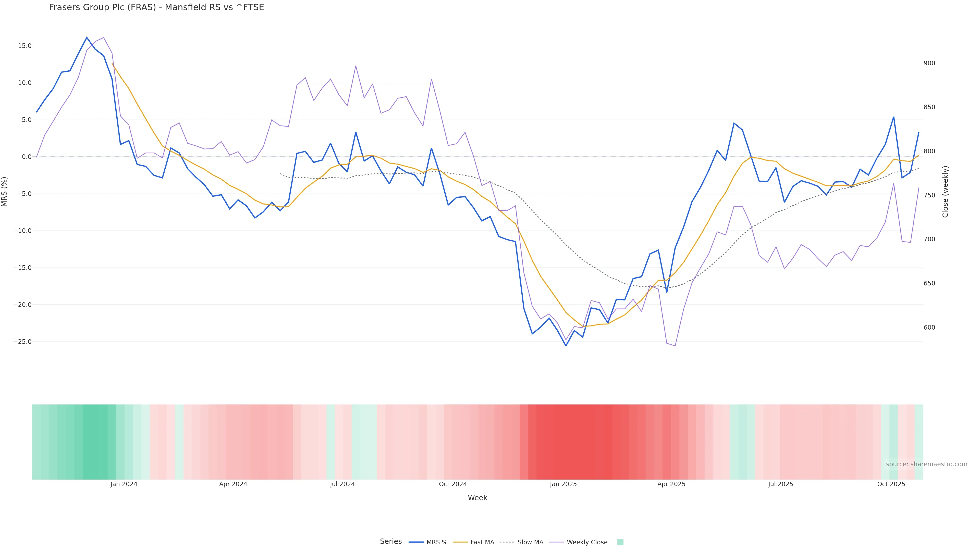Click the Week x-axis title
Screen dimensions: 980x551
477,498
